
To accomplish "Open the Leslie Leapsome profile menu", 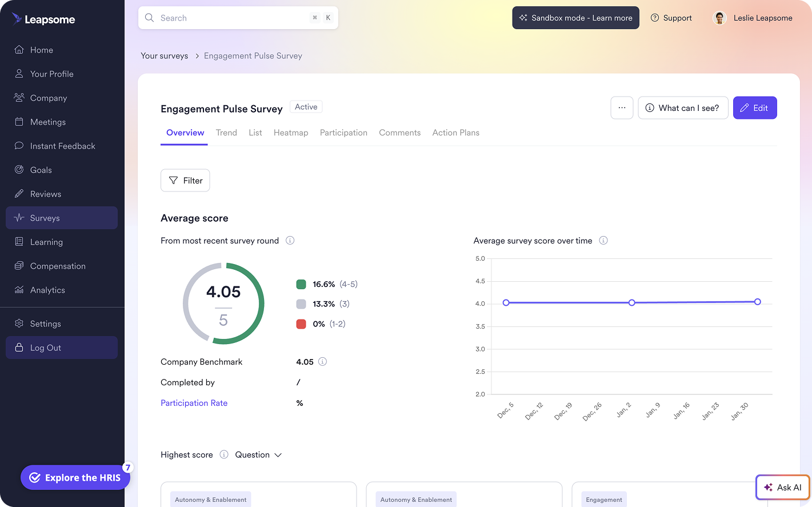I will (752, 18).
